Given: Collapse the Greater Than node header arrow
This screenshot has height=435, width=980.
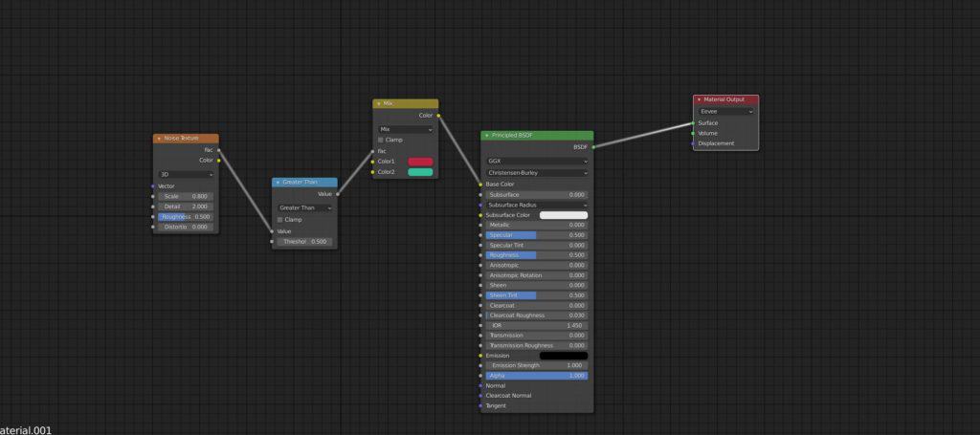Looking at the screenshot, I should 278,183.
